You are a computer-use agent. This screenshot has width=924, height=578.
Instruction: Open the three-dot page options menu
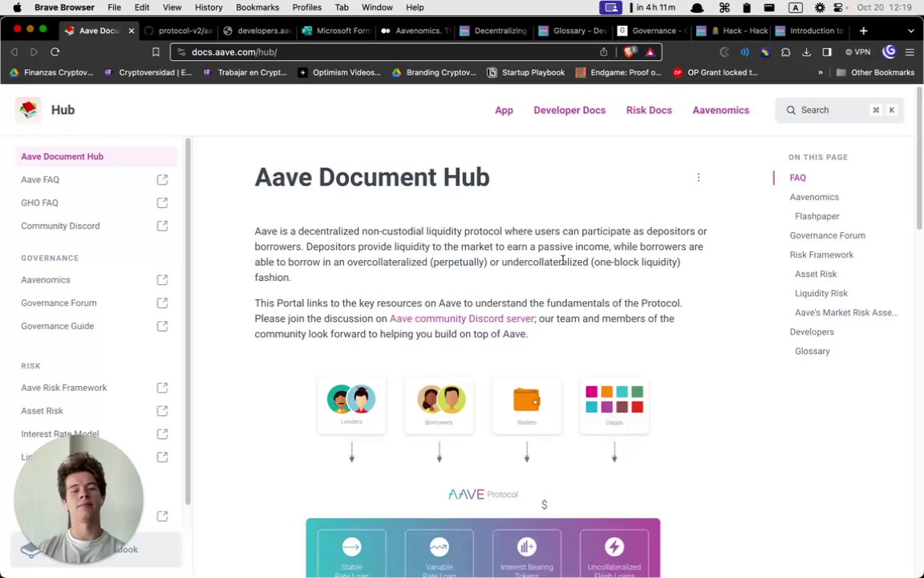point(699,177)
